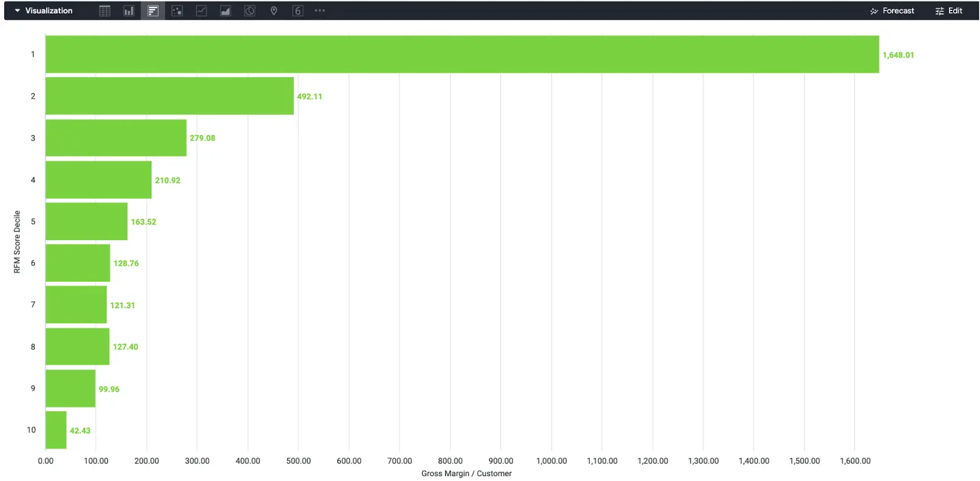Click the Visualization panel title
The width and height of the screenshot is (980, 481).
(x=49, y=11)
